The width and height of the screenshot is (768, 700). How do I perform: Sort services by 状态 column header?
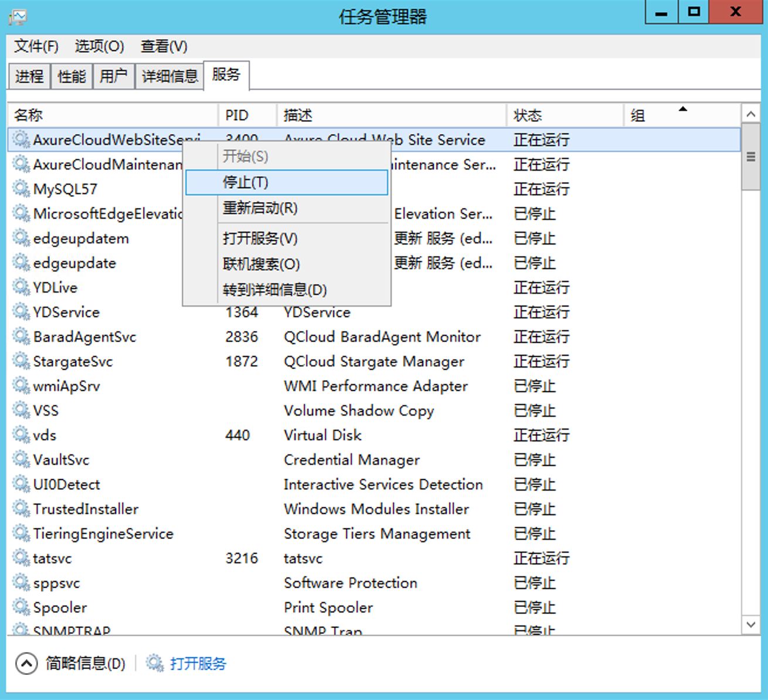click(x=528, y=115)
